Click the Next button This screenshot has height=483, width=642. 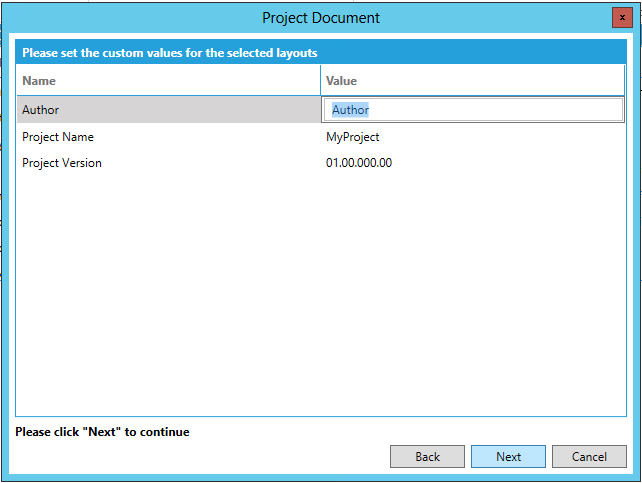[x=508, y=456]
